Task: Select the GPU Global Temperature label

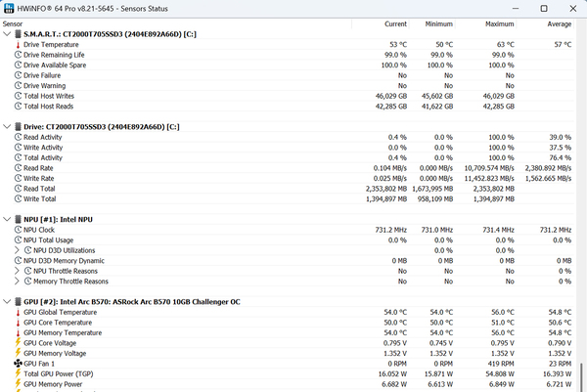Action: tap(61, 312)
